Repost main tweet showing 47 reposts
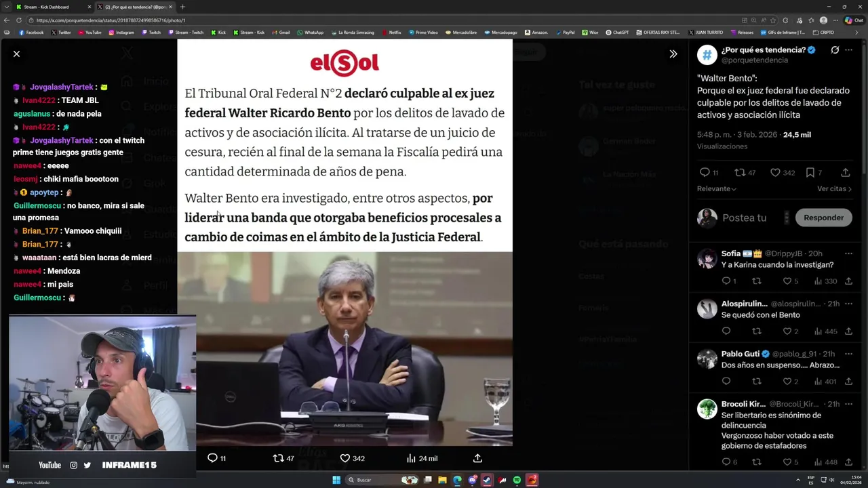868x488 pixels. (740, 173)
